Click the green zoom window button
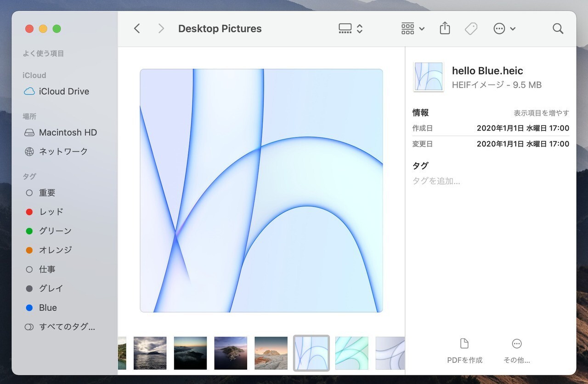 coord(57,29)
